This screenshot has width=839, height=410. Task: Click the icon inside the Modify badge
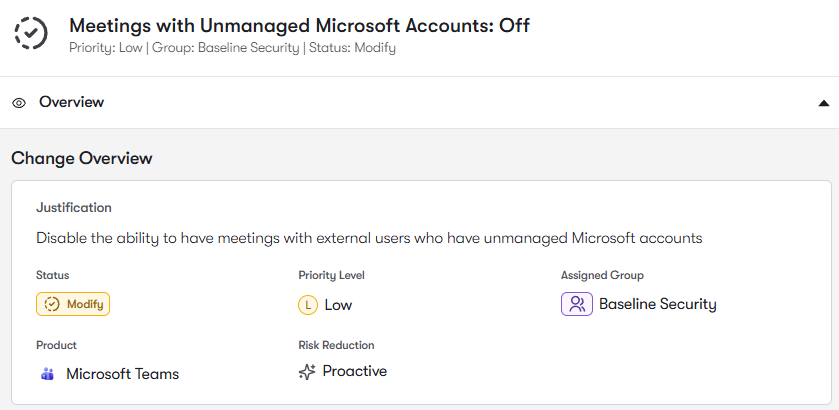52,304
